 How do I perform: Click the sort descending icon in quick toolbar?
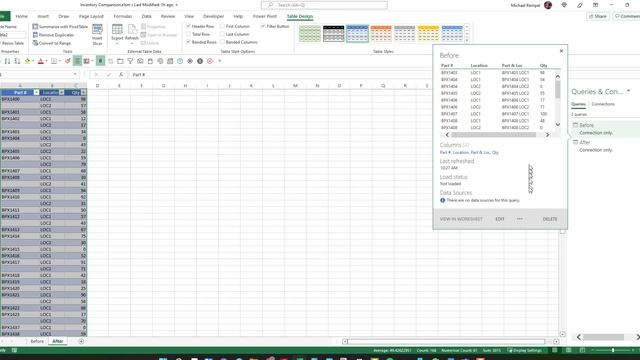click(x=17, y=61)
